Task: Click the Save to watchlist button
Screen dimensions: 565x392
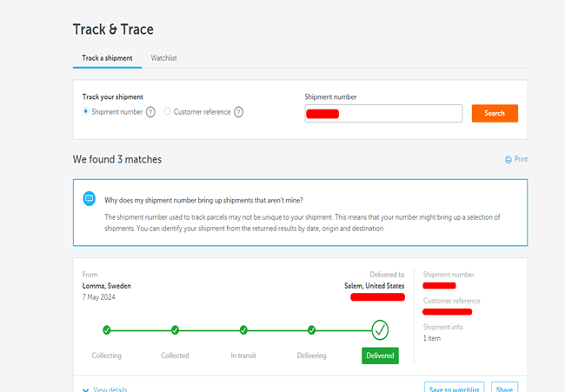Action: pyautogui.click(x=454, y=388)
